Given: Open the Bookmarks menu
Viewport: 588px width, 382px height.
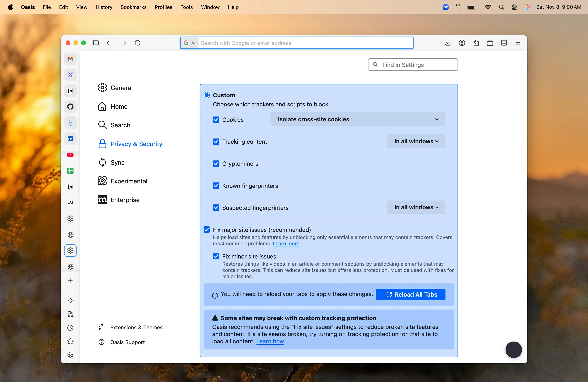Looking at the screenshot, I should pos(133,7).
